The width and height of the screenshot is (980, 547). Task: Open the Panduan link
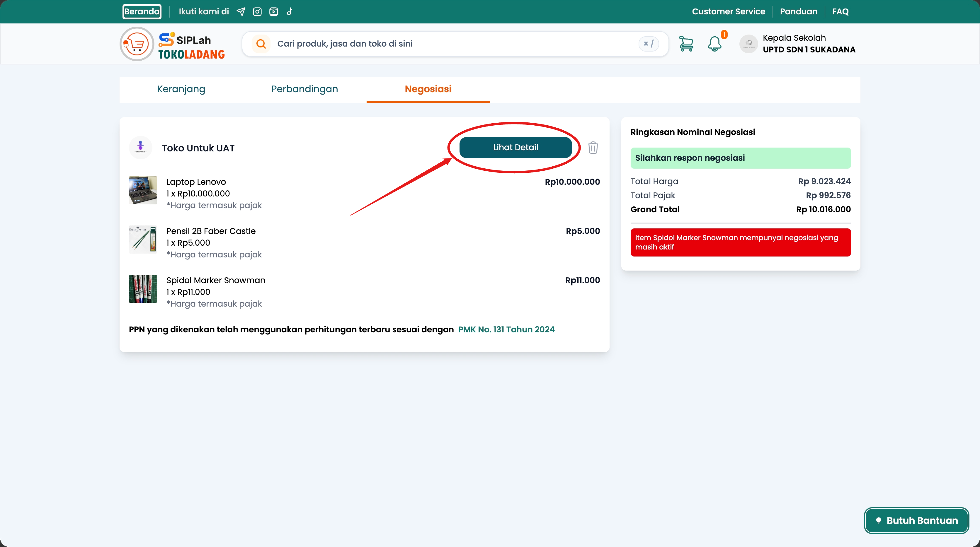pos(799,12)
